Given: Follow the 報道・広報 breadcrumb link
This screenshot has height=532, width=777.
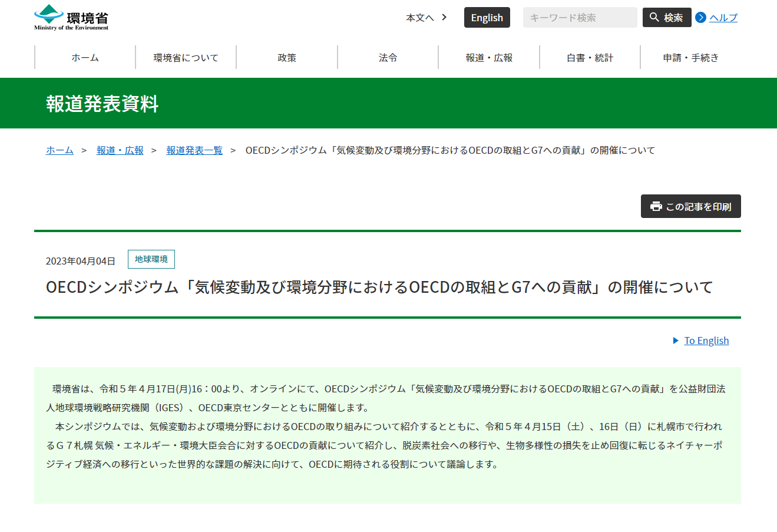Looking at the screenshot, I should [x=120, y=150].
